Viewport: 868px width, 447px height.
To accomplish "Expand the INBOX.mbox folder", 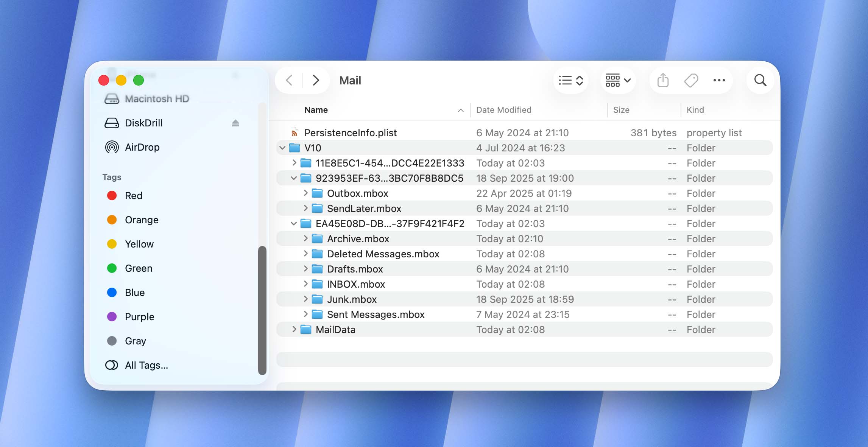I will click(x=306, y=284).
